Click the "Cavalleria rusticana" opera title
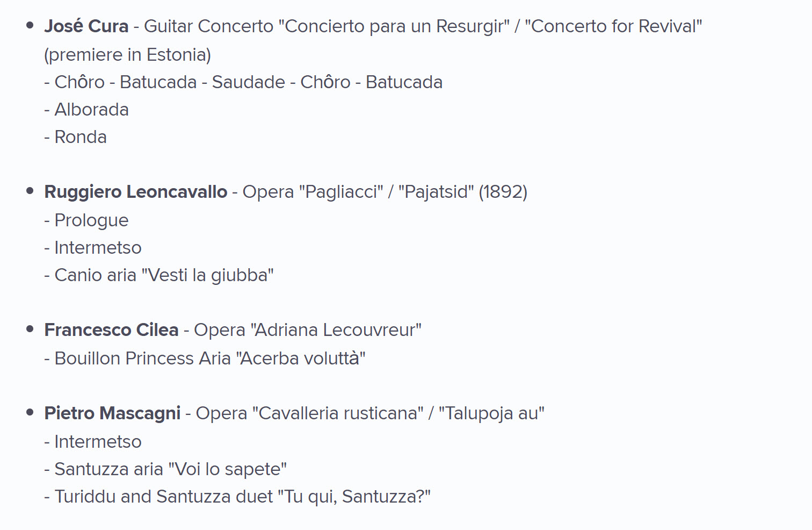The width and height of the screenshot is (812, 530). 338,413
